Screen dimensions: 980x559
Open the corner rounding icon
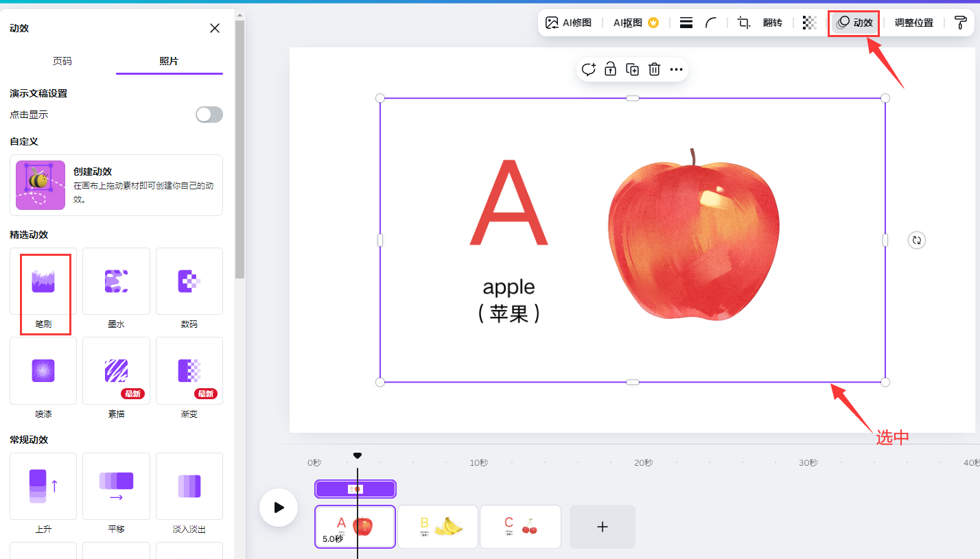[x=711, y=23]
